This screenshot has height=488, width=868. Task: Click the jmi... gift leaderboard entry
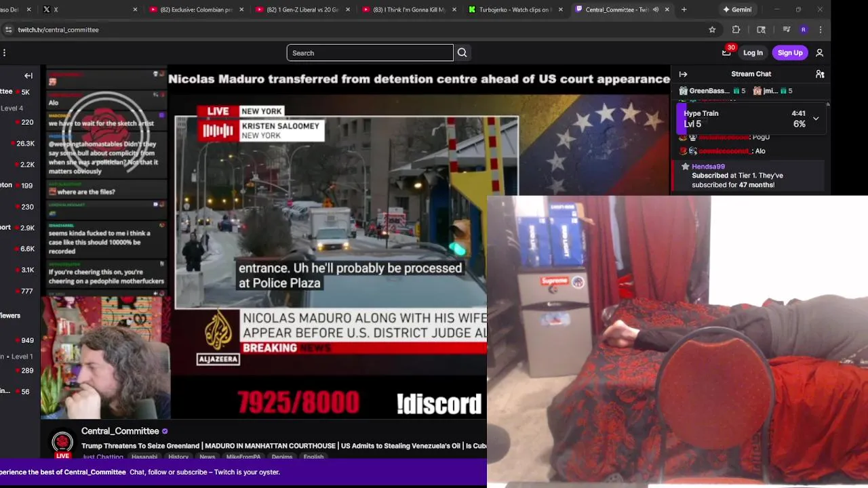click(772, 91)
